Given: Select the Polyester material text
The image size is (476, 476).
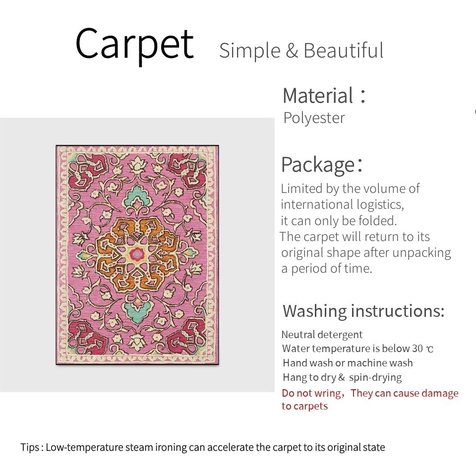Looking at the screenshot, I should coord(314,118).
